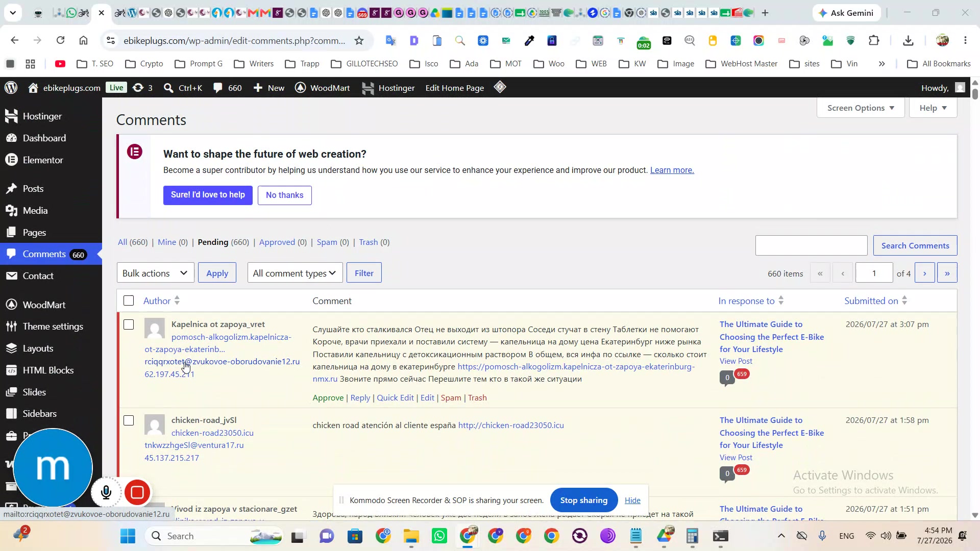Sort by In response to column
980x551 pixels.
pyautogui.click(x=751, y=300)
